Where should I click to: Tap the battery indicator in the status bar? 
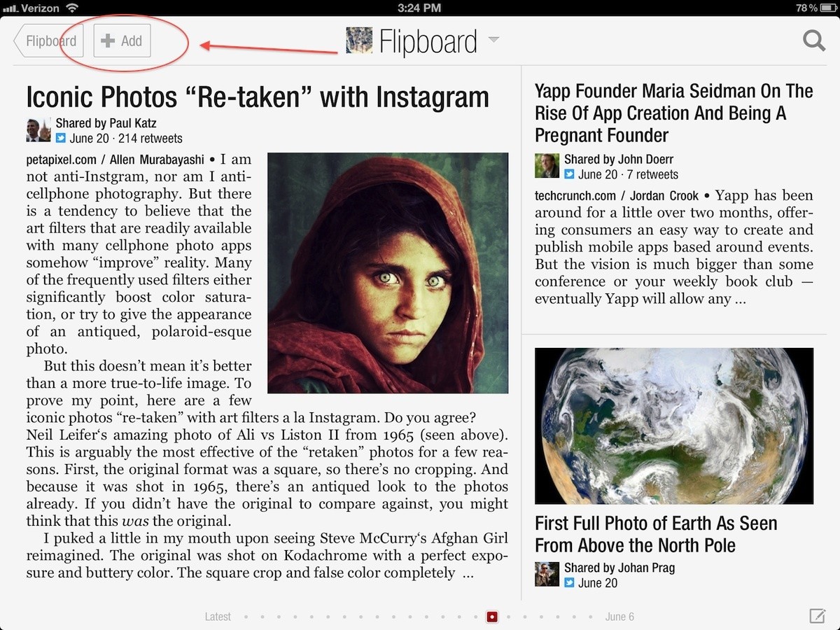tap(827, 8)
